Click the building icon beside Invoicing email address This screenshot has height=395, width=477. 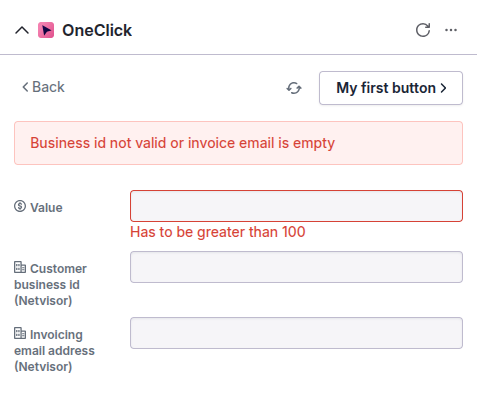click(20, 333)
